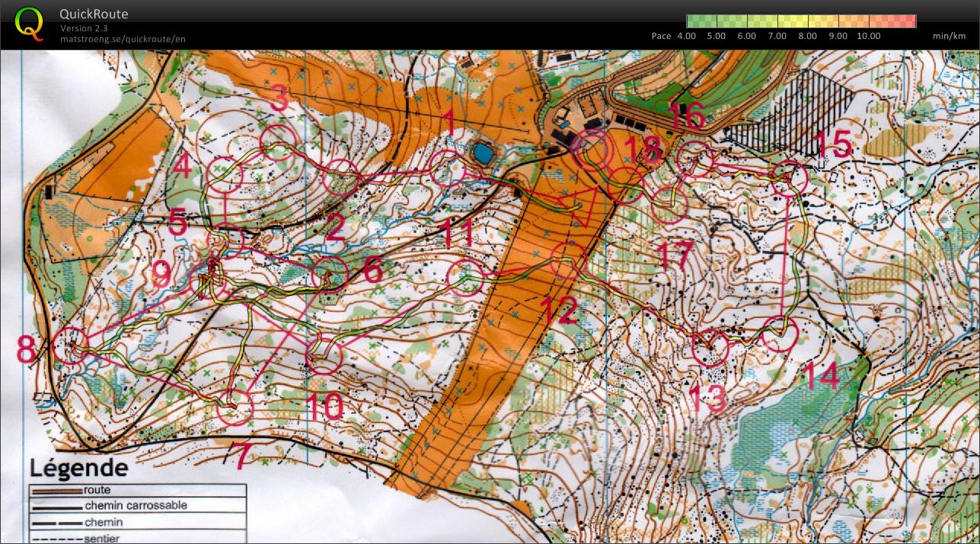Select the 9.00 pace value label
This screenshot has height=544, width=980.
(838, 36)
